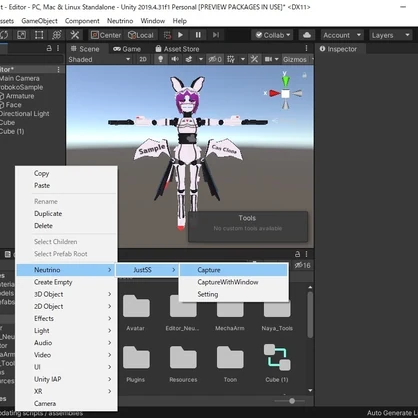Open the Asset Store tab

coord(177,49)
